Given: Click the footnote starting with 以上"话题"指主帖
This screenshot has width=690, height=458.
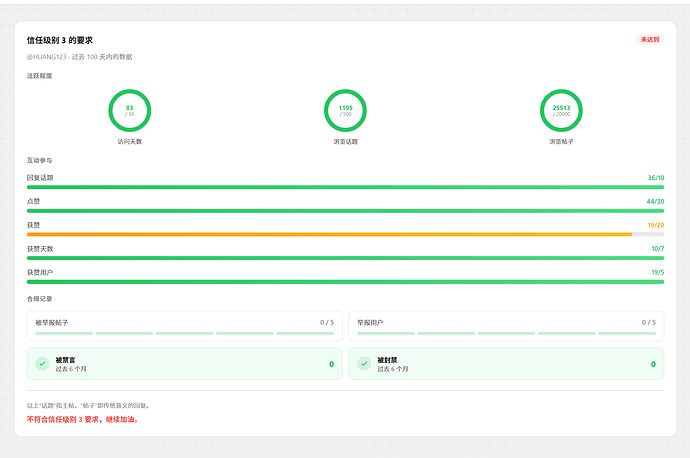Looking at the screenshot, I should tap(89, 406).
